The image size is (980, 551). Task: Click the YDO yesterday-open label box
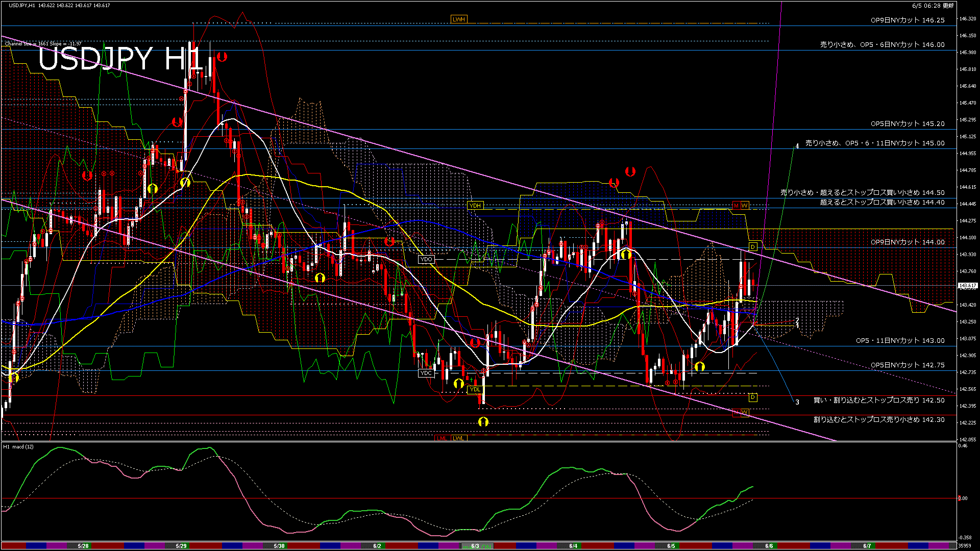(x=426, y=259)
